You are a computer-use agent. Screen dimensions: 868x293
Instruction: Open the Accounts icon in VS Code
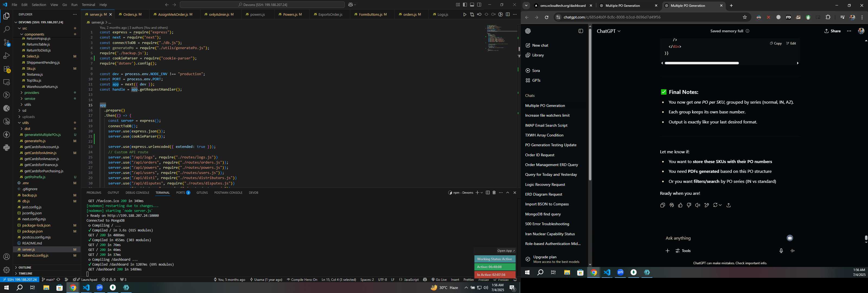pyautogui.click(x=7, y=257)
